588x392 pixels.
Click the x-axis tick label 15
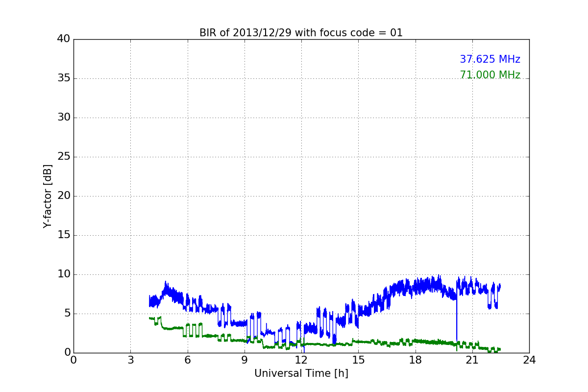tap(358, 360)
